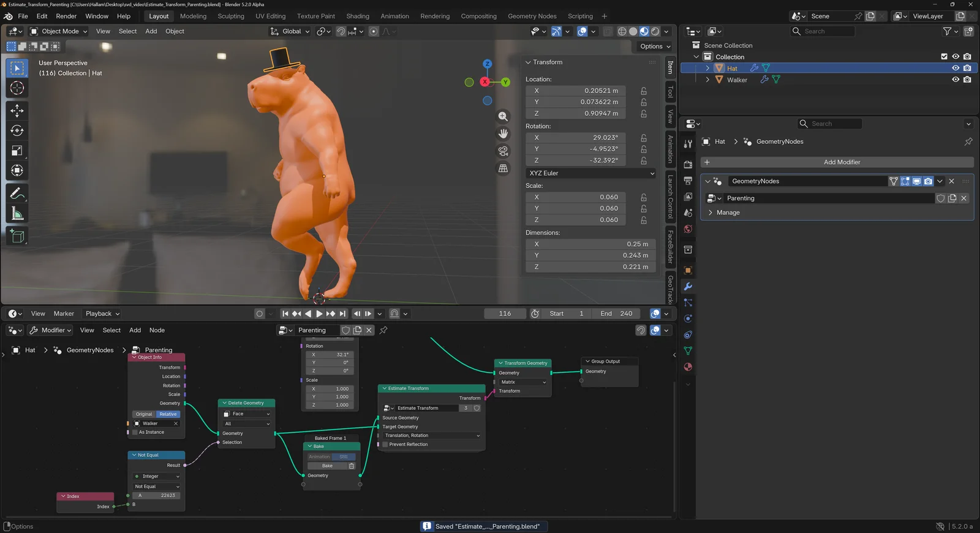Hide the Walker object in viewport
This screenshot has width=980, height=533.
point(956,80)
